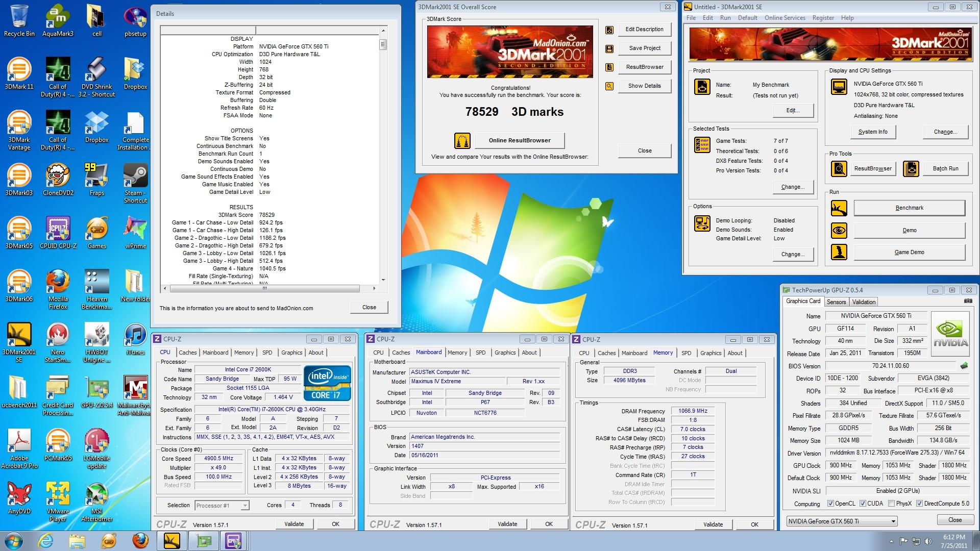Click the 3DMark2001 banner image in score dialog
980x551 pixels.
[510, 52]
